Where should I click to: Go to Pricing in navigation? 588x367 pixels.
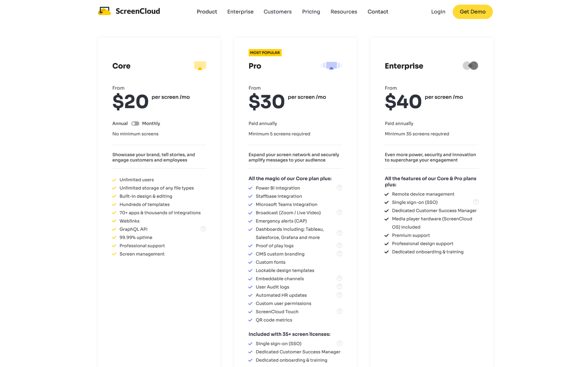pyautogui.click(x=311, y=12)
